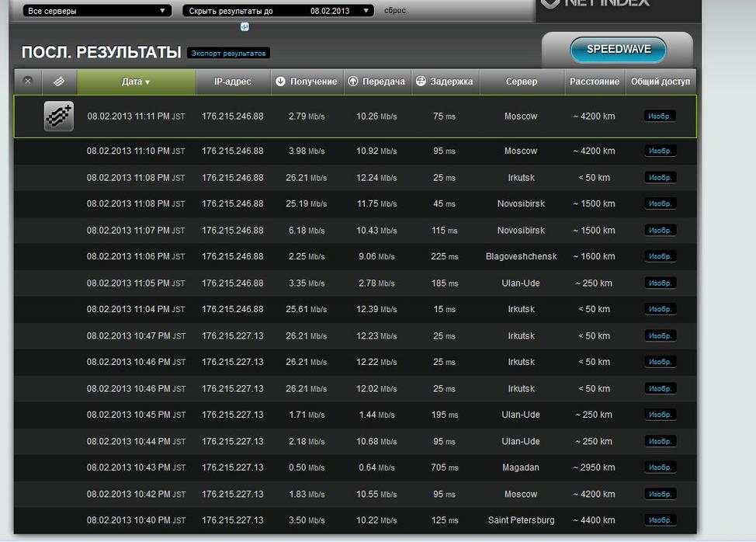
Task: Click the '08.02.2013 11:06 PM' date cell
Action: [x=136, y=256]
